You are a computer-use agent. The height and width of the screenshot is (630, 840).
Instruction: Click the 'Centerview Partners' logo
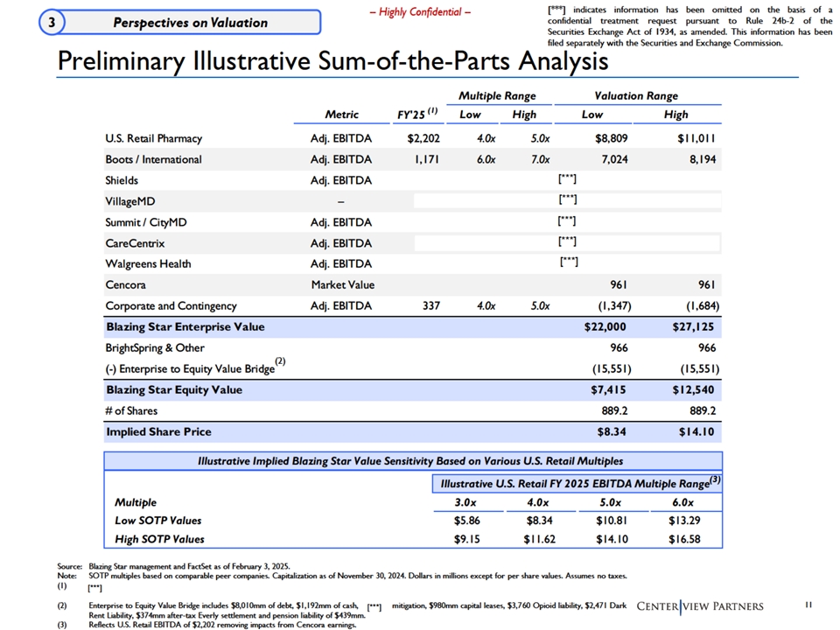[700, 606]
